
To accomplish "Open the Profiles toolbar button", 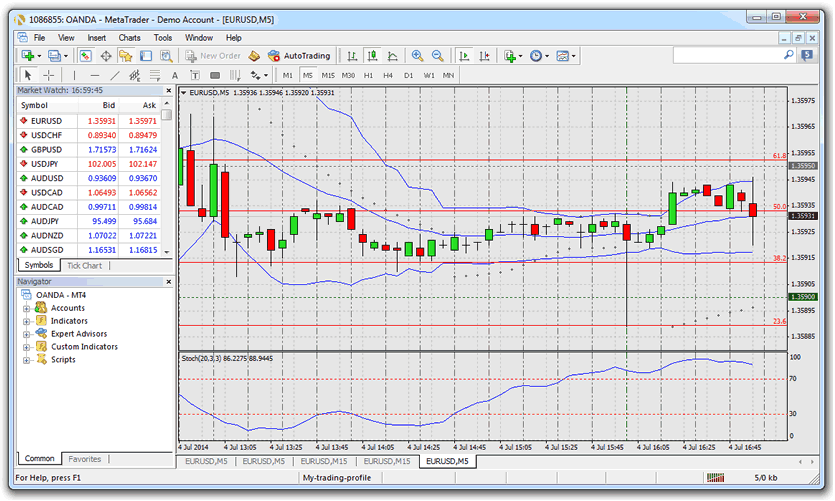I will (54, 56).
